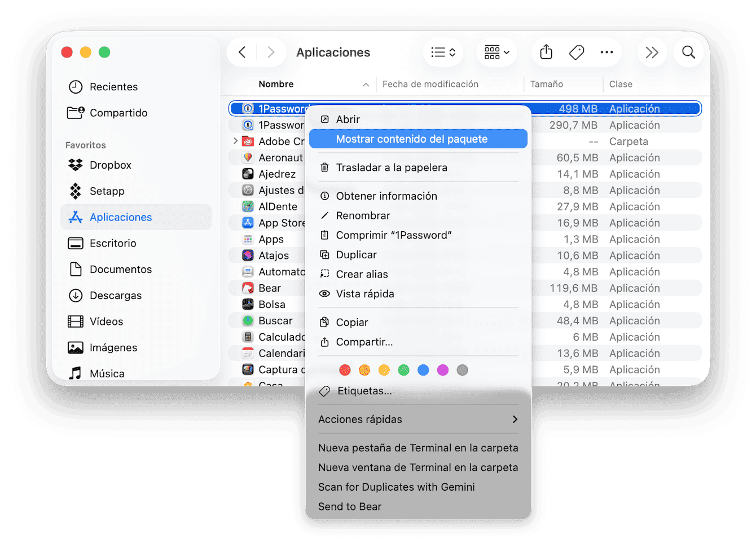This screenshot has height=542, width=756.
Task: Select Copiar in the context menu
Action: pyautogui.click(x=418, y=323)
